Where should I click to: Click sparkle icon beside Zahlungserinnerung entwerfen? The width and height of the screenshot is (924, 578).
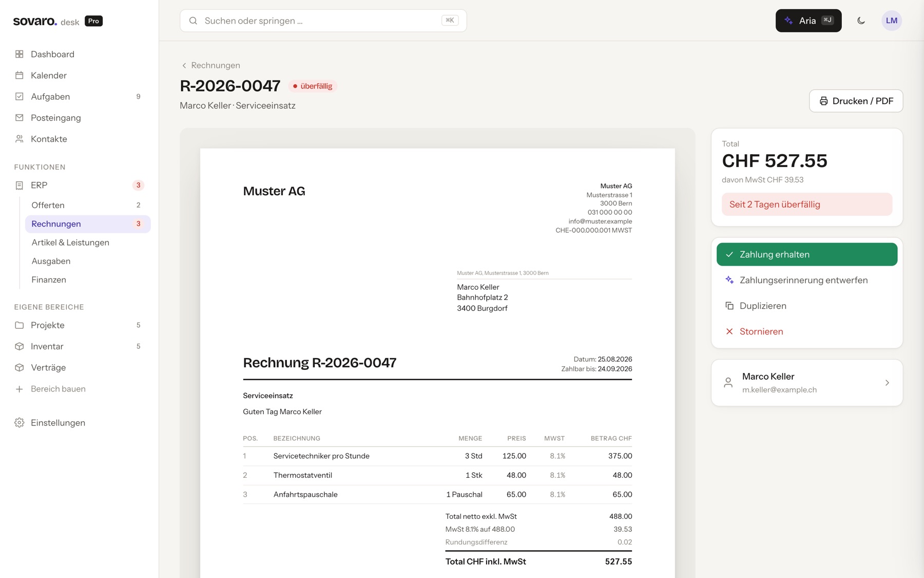[729, 280]
